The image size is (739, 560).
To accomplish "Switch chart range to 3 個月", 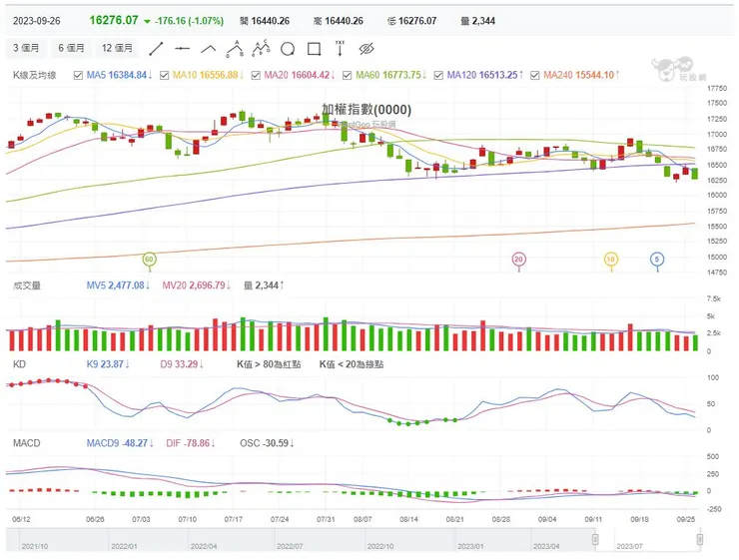I will coord(27,48).
